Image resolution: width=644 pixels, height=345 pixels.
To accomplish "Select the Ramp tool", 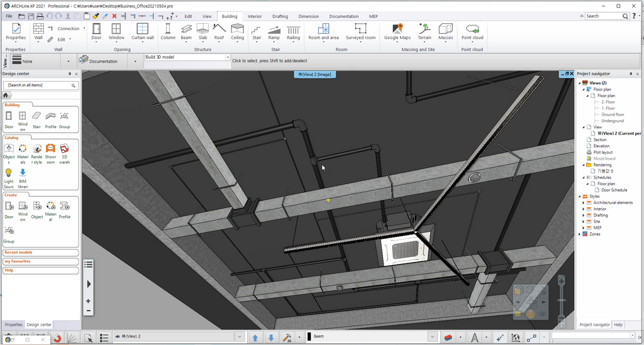I will click(274, 32).
